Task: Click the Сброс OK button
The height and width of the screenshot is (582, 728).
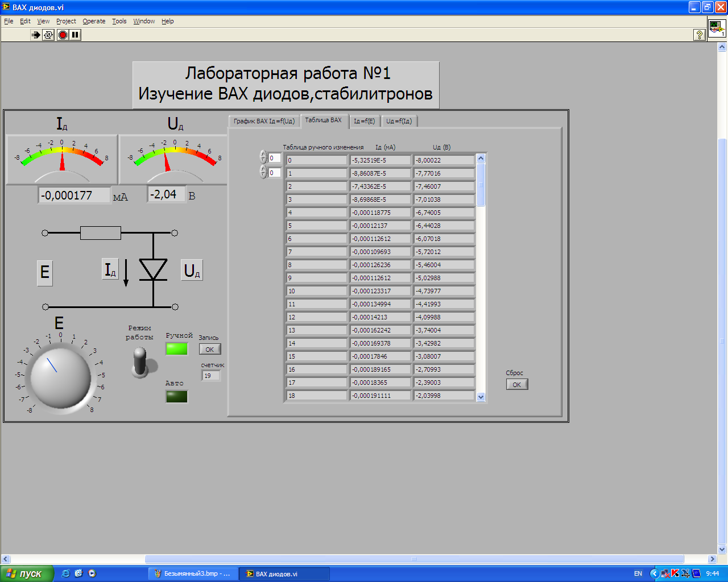Action: pos(517,385)
